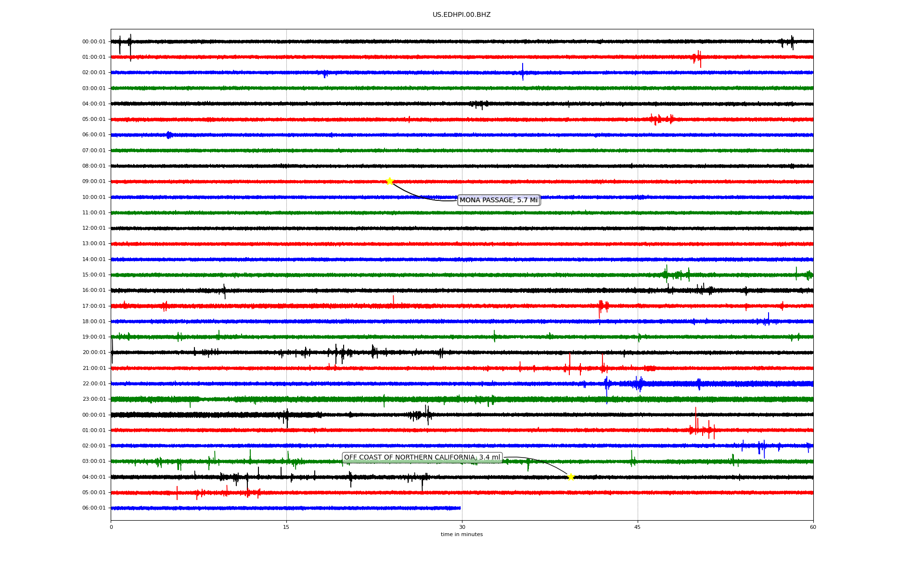This screenshot has width=924, height=578.
Task: Click the 17:00:01 row label
Action: 94,306
